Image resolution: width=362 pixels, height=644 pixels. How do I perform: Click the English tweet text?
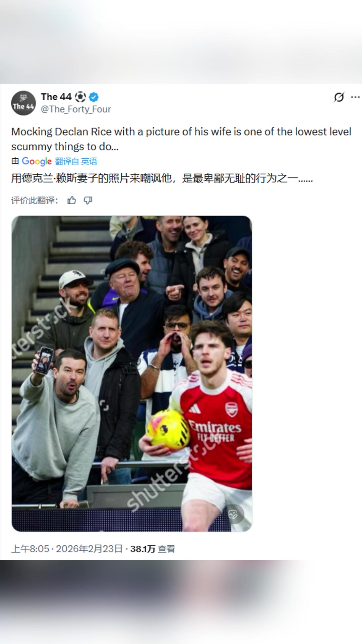coord(181,139)
